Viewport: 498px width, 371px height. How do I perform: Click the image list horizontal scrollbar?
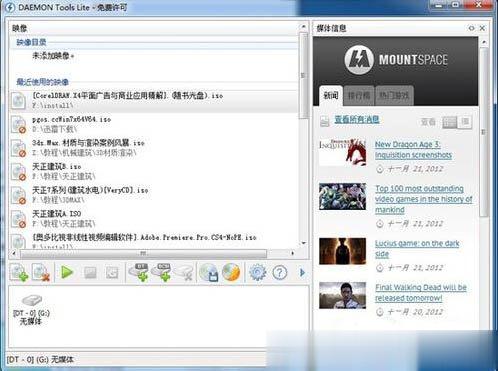click(144, 254)
